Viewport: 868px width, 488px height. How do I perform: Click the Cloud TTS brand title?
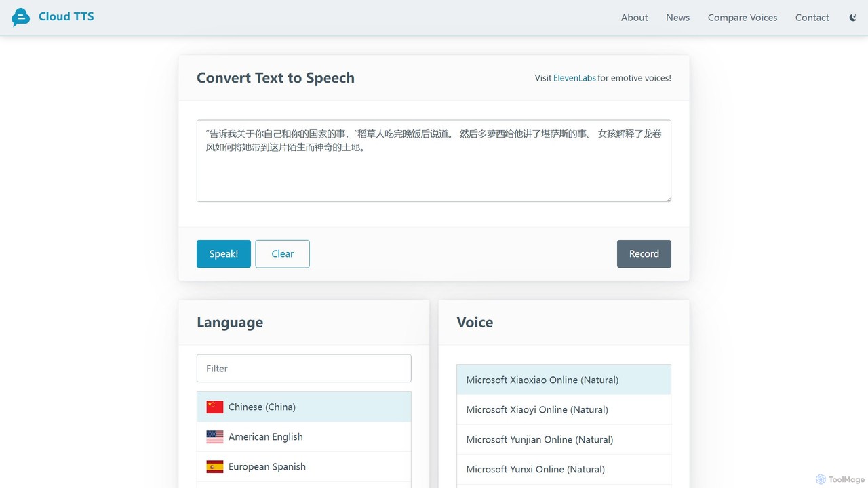coord(66,16)
